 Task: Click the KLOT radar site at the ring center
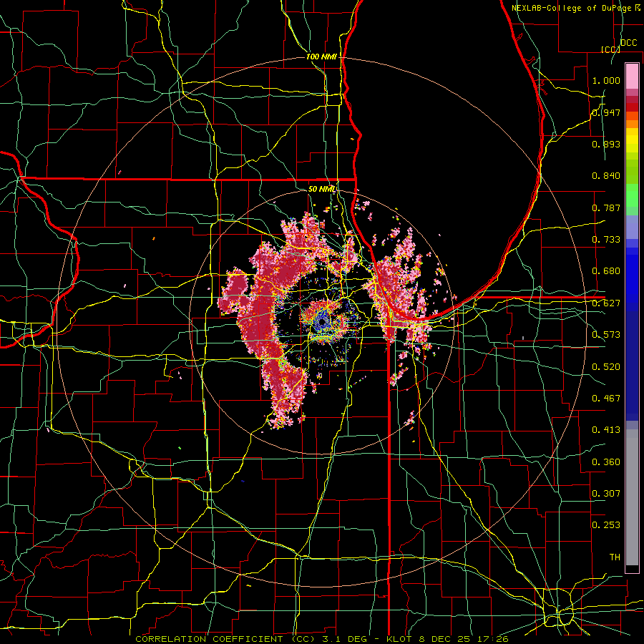click(322, 322)
